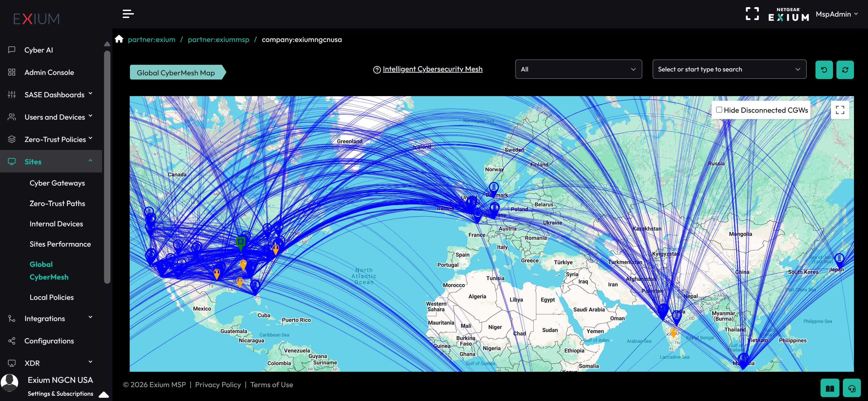Click the sidebar scroll-up arrow

(x=107, y=44)
